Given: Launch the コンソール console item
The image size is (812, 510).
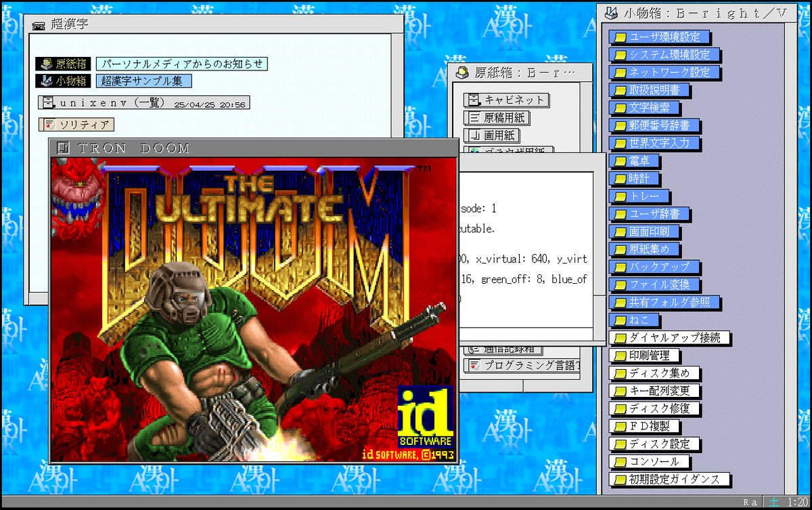Looking at the screenshot, I should pos(648,461).
